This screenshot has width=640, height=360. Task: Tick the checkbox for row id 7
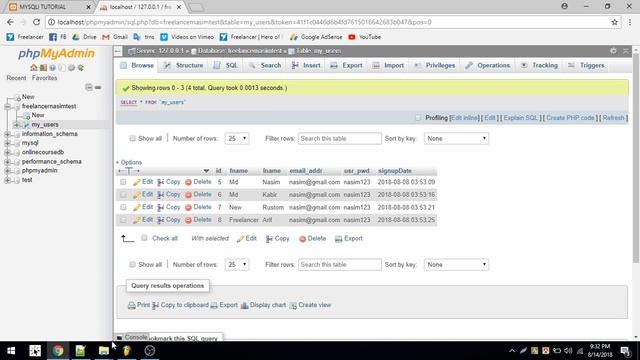click(x=123, y=207)
